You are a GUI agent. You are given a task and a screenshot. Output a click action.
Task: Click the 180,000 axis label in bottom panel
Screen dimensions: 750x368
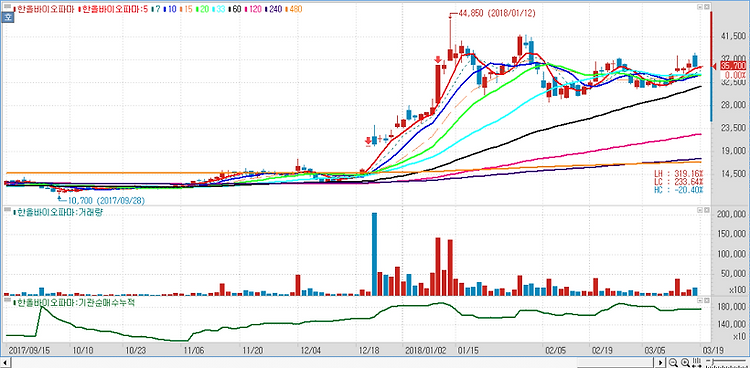click(730, 307)
